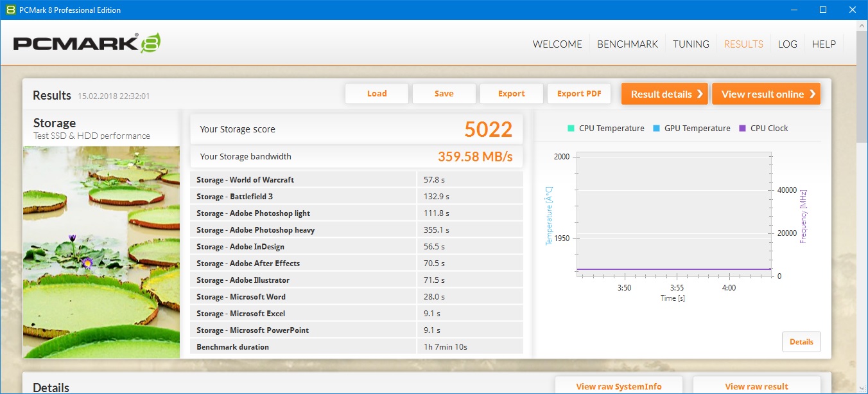Click the Frequency [MHz] axis label

803,216
